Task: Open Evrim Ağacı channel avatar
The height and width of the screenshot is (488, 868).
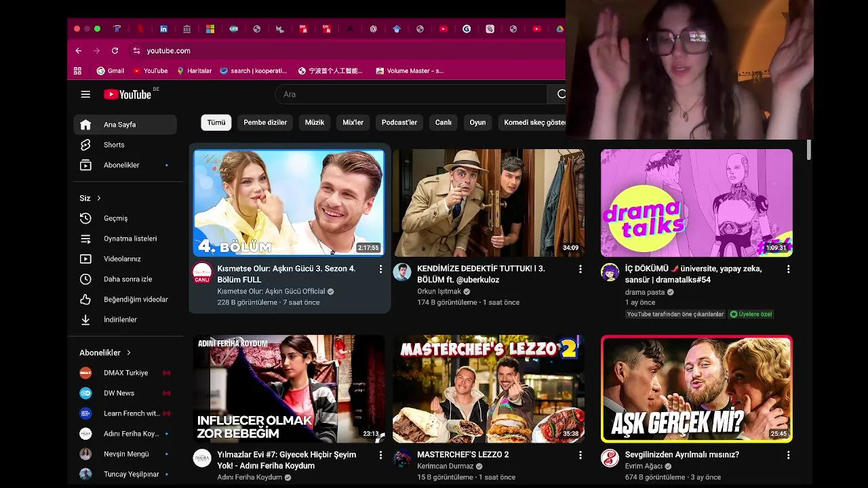Action: tap(610, 458)
